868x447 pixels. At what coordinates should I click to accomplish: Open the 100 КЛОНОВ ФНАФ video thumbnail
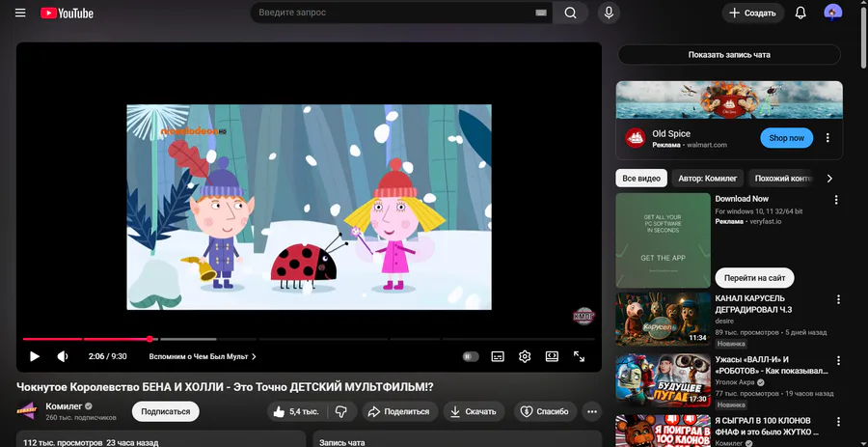tap(664, 431)
